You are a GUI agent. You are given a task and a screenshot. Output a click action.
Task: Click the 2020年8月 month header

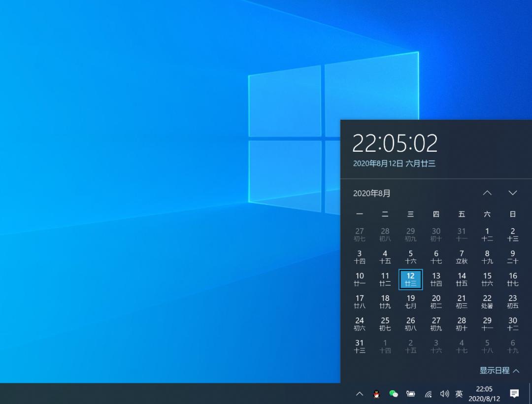coord(371,193)
